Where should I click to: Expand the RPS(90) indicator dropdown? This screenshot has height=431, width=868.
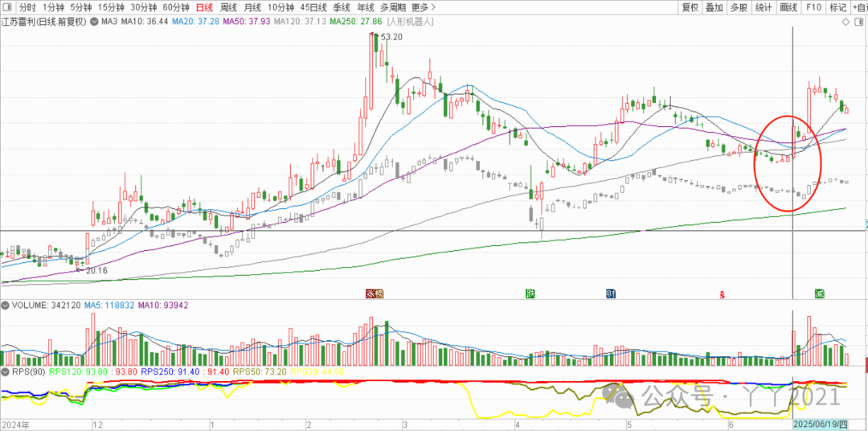[6, 372]
